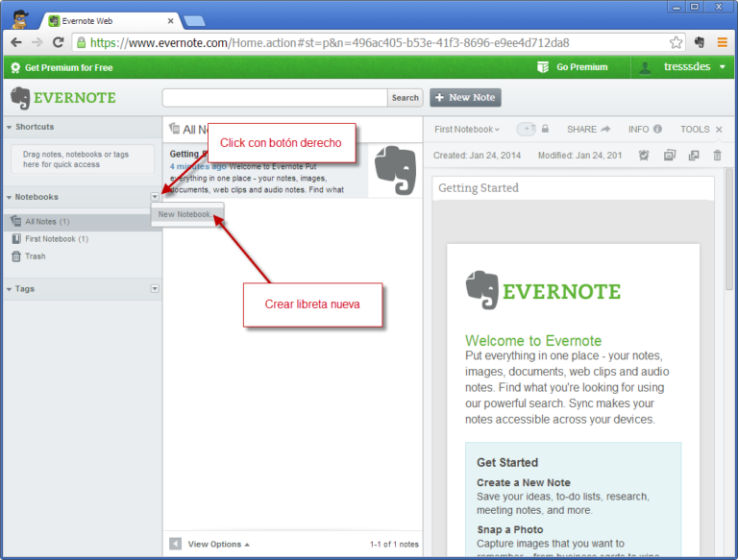Open note in a new window icon
The width and height of the screenshot is (738, 560).
694,156
